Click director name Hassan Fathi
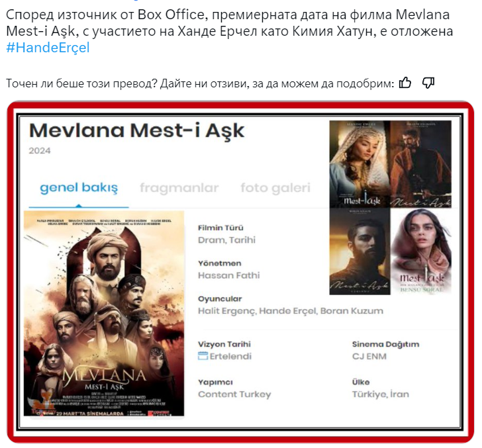The height and width of the screenshot is (448, 482). pyautogui.click(x=228, y=275)
